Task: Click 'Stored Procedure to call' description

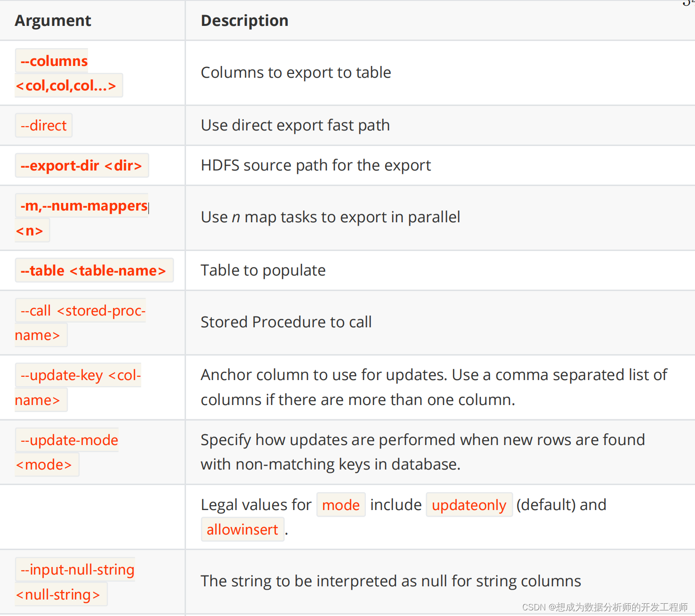Action: coord(286,322)
